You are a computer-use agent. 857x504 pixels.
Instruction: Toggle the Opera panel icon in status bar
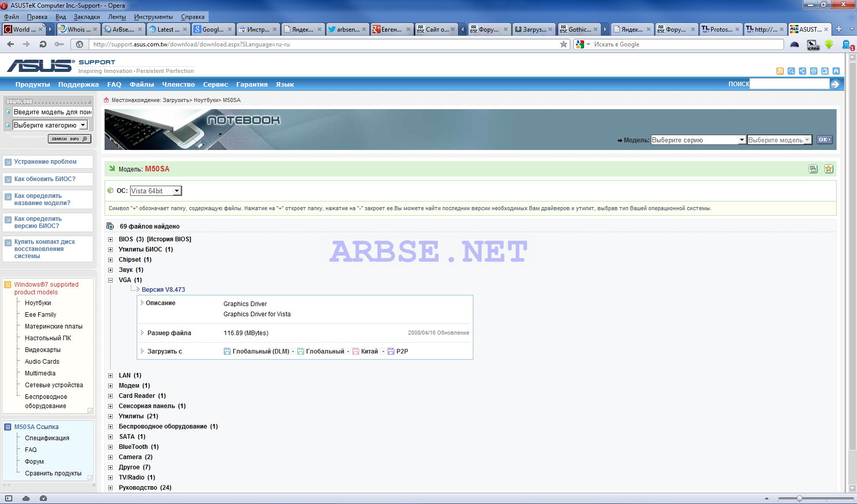point(9,498)
